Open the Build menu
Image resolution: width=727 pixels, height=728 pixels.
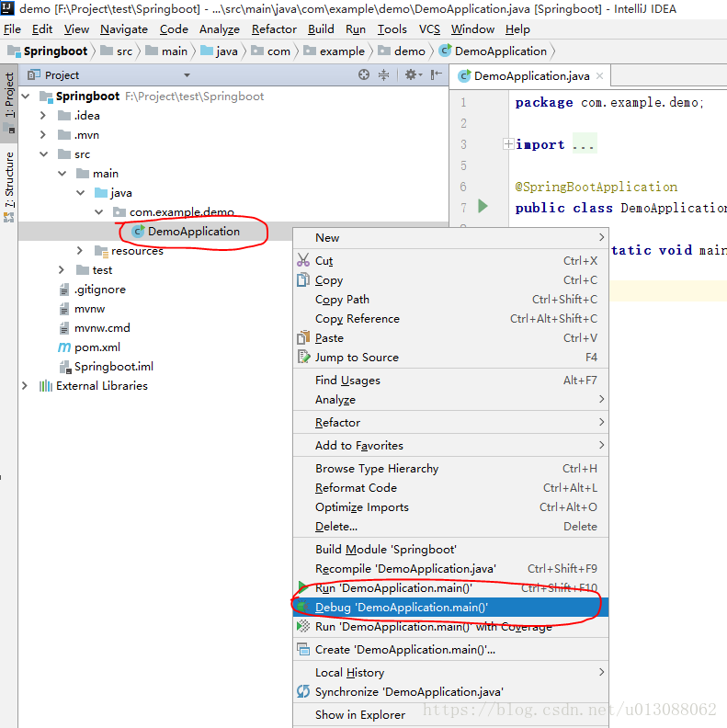321,29
